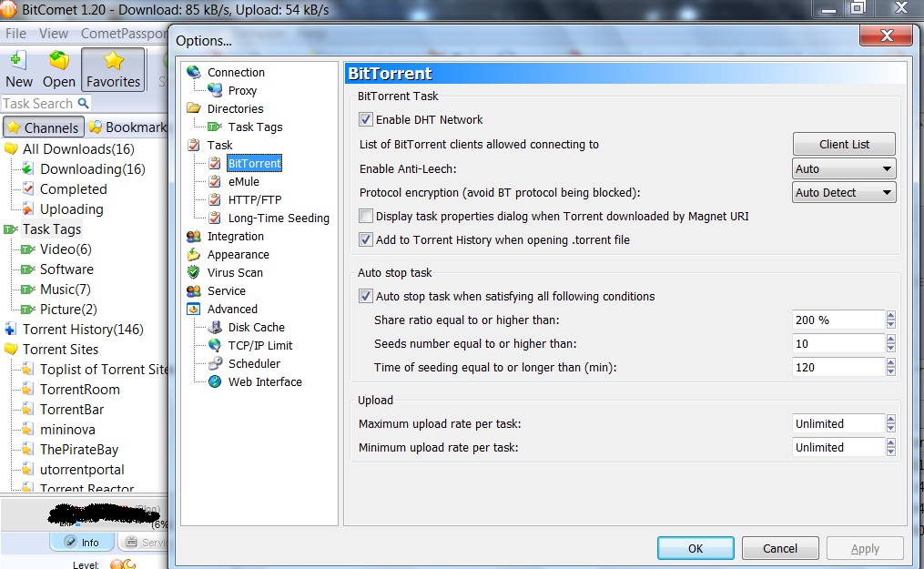924x569 pixels.
Task: Select All Downloads(16) in sidebar
Action: pos(78,149)
